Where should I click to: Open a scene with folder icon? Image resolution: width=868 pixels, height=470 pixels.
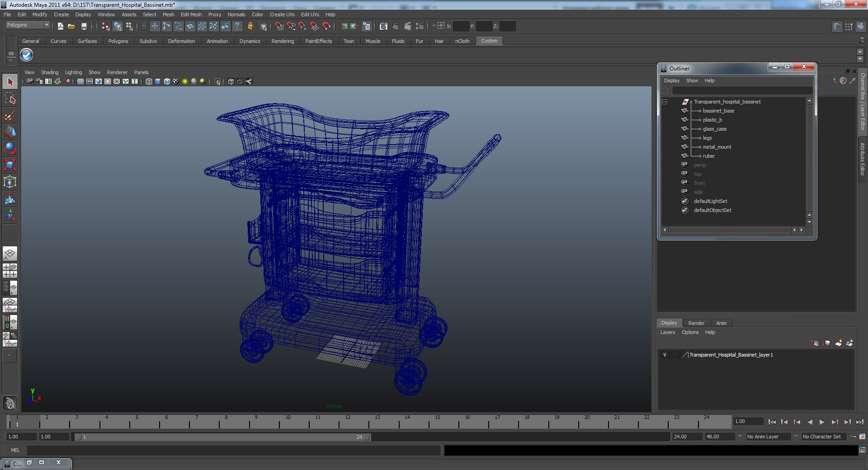click(x=71, y=27)
